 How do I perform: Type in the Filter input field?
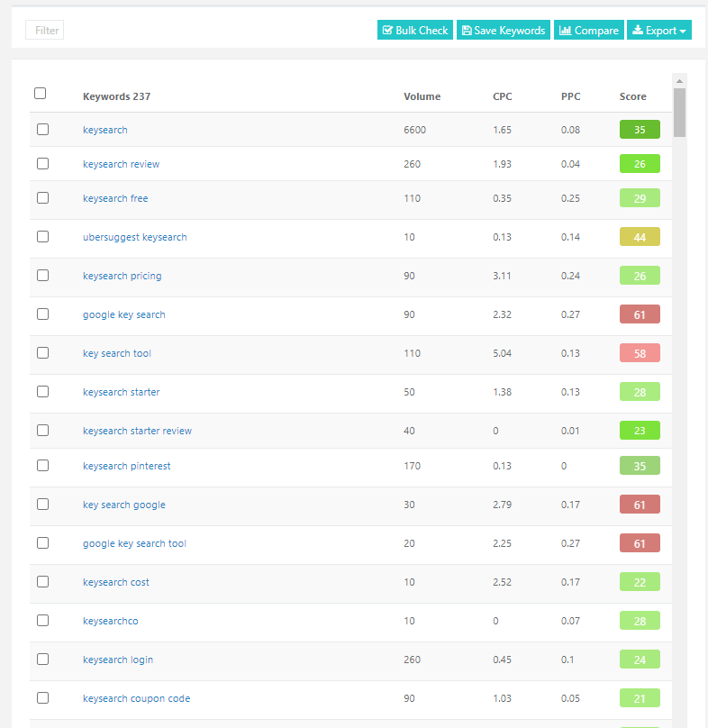pyautogui.click(x=45, y=31)
